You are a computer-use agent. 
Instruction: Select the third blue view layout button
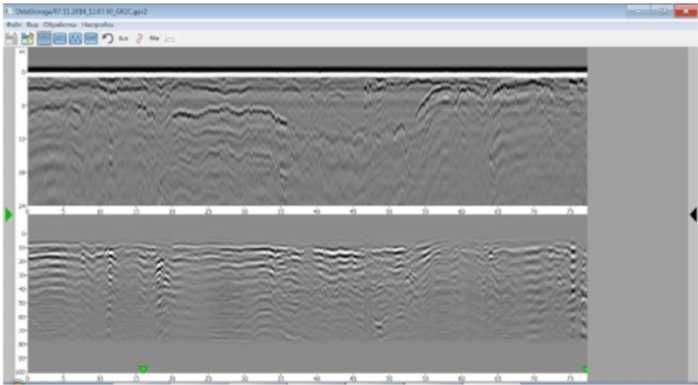(x=75, y=39)
